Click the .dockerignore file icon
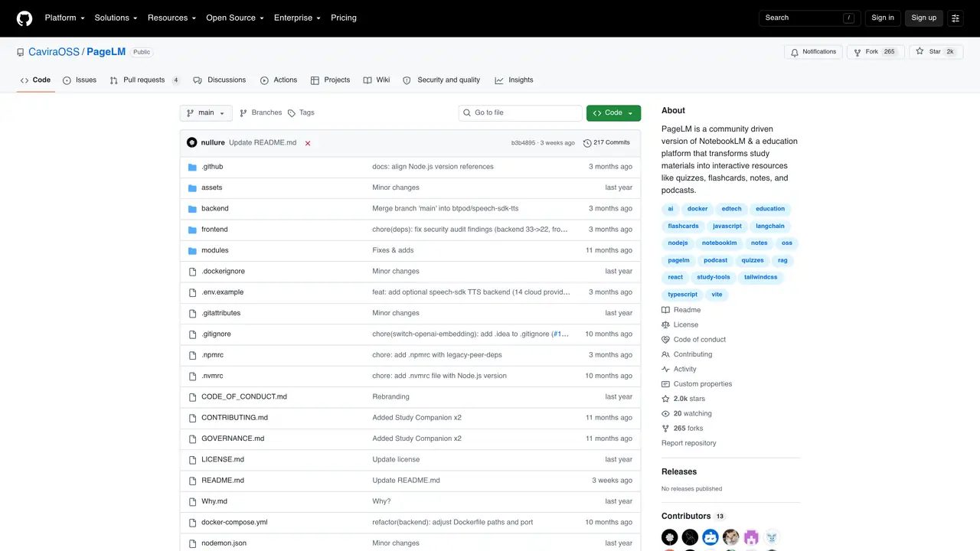 [193, 272]
